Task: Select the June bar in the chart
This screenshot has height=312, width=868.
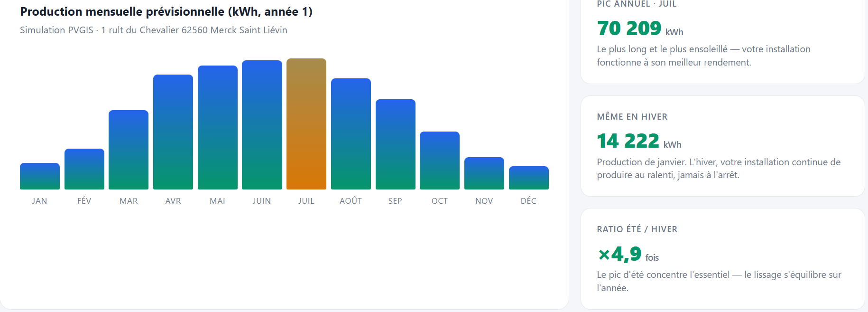Action: click(x=262, y=125)
